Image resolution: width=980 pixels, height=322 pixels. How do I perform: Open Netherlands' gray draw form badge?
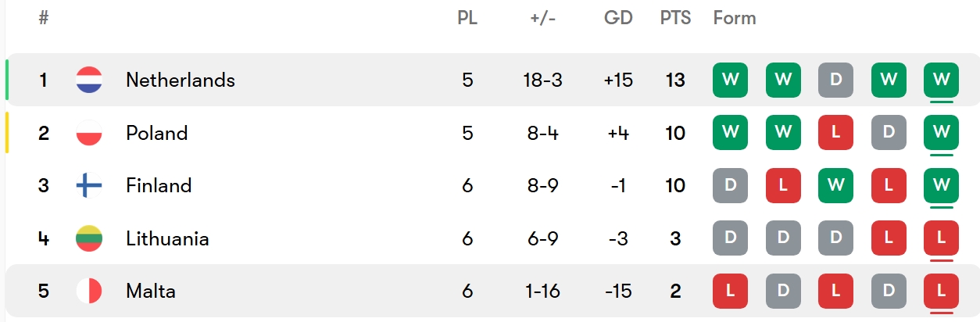835,80
